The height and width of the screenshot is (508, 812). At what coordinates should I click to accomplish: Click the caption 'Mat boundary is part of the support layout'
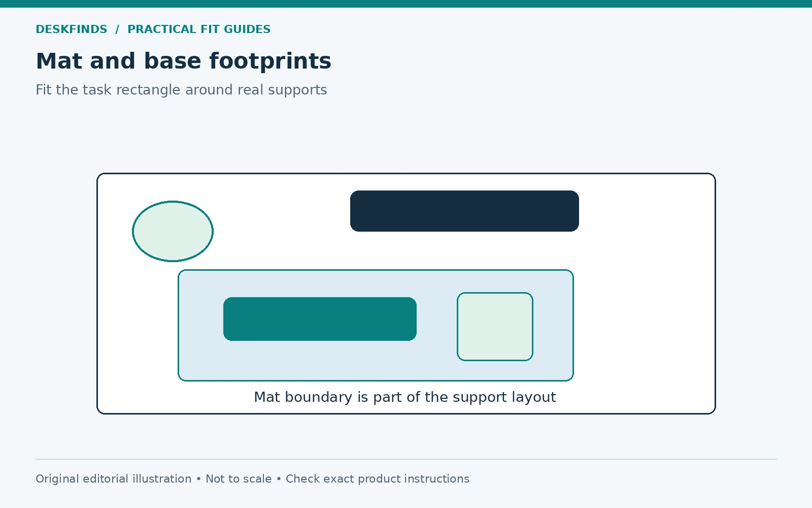405,397
